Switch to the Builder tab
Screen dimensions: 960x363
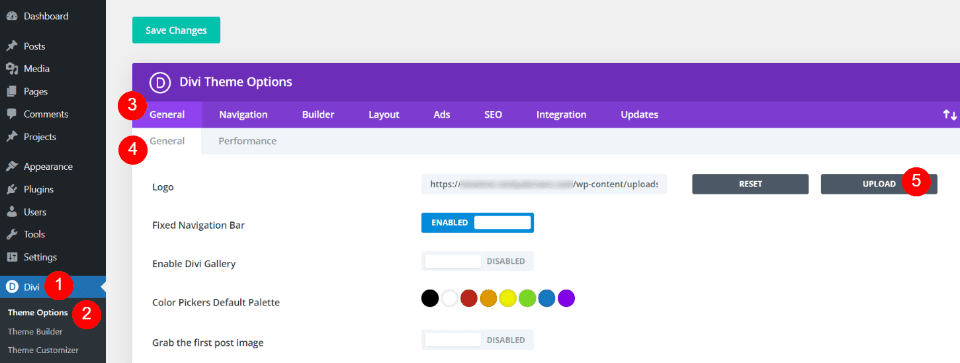318,114
